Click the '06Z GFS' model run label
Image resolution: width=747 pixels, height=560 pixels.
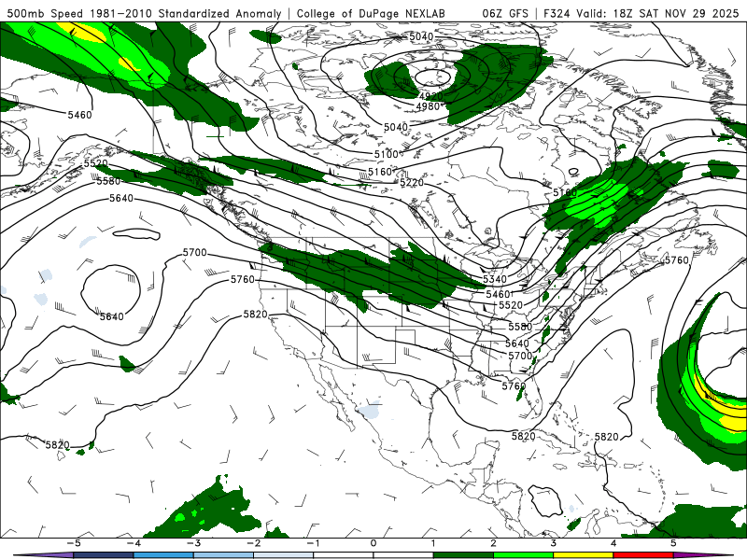click(x=505, y=13)
